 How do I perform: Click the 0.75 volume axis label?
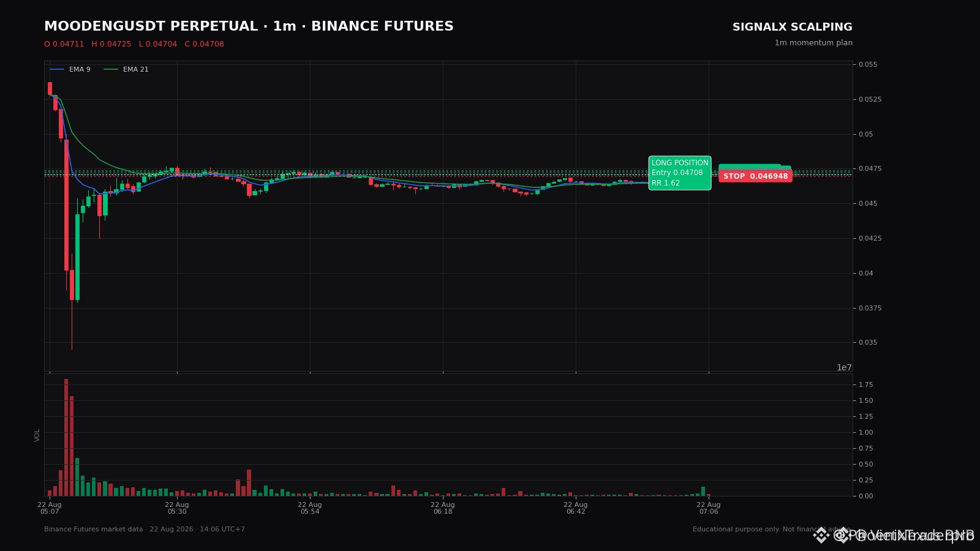866,449
